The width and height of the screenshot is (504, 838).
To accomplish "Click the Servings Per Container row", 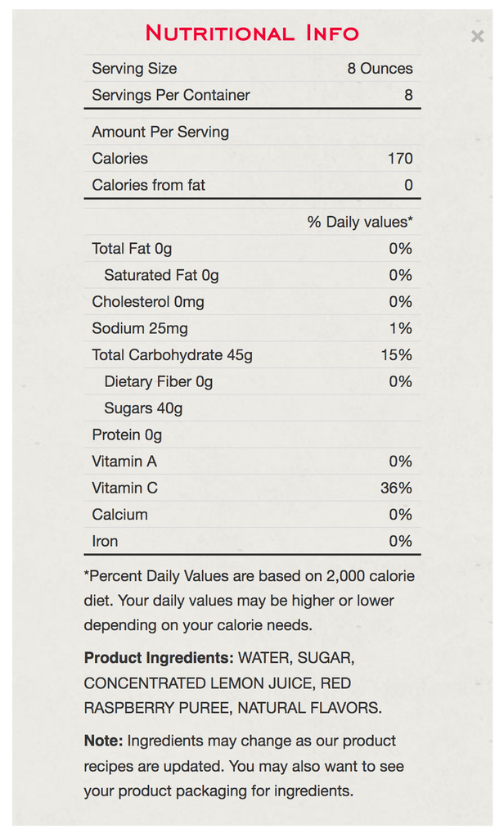I will [x=252, y=95].
